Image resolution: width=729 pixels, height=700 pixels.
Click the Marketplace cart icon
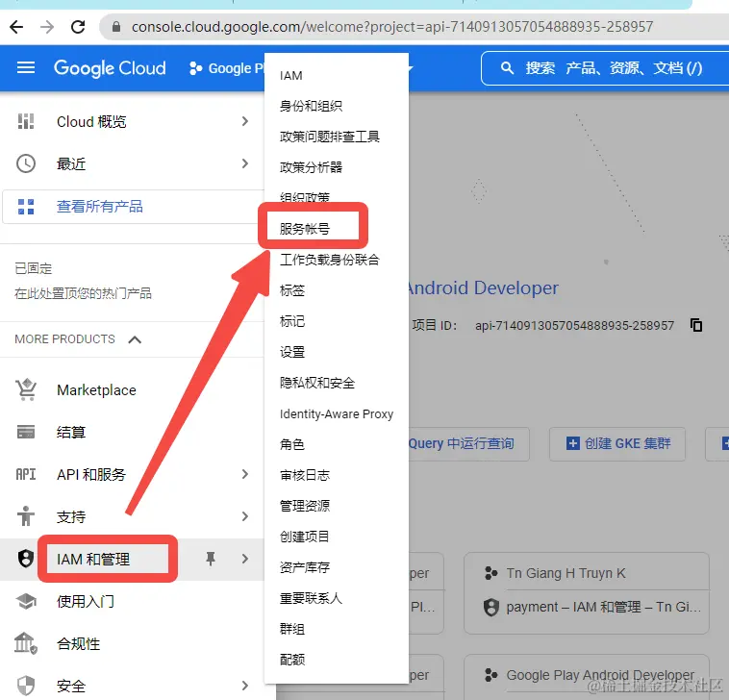point(26,389)
